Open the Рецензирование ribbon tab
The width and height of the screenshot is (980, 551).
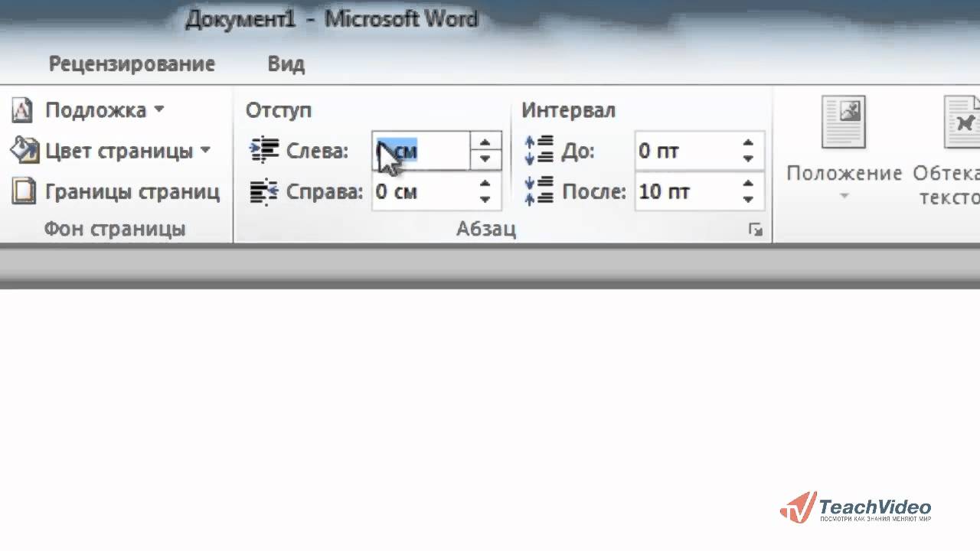click(132, 64)
